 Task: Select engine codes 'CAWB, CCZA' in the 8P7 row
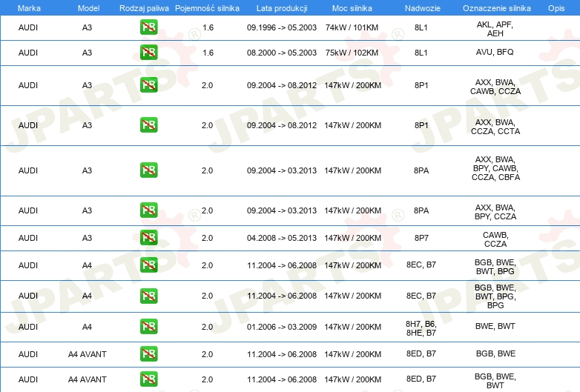tap(495, 239)
